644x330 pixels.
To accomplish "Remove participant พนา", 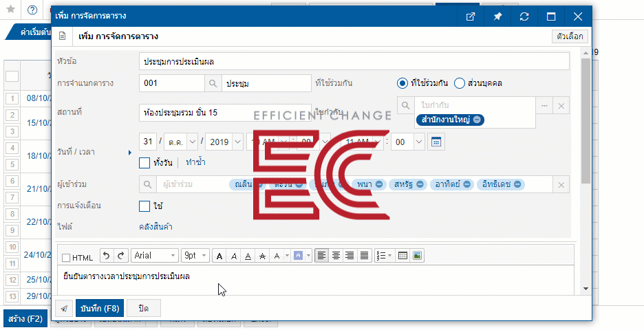I will tap(379, 184).
